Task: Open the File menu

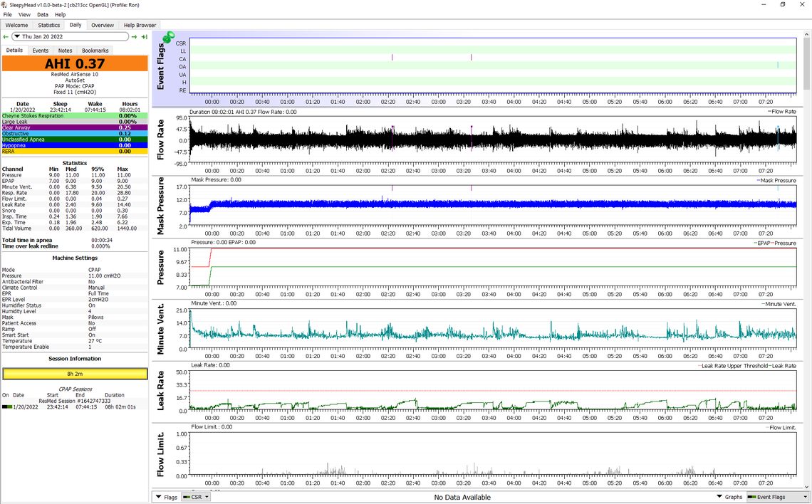Action: point(7,14)
